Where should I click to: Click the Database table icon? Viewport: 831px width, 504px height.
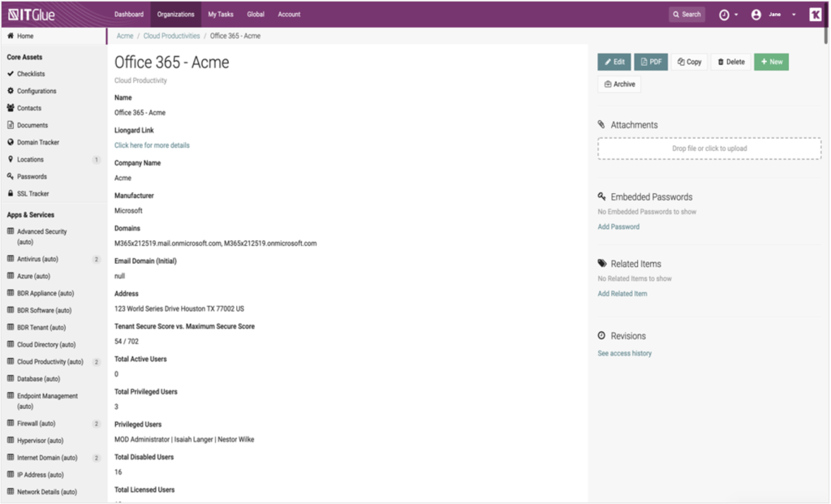(10, 378)
